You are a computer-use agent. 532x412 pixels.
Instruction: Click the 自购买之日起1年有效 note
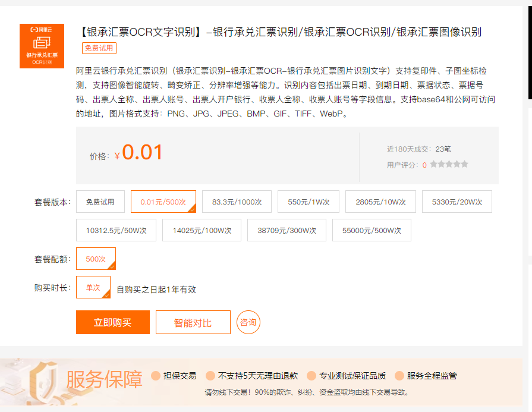point(156,290)
